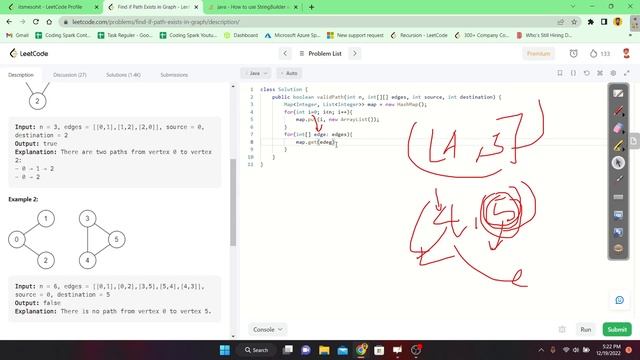This screenshot has height=360, width=640.
Task: Click the feedback chat bubble icon
Action: 619,300
